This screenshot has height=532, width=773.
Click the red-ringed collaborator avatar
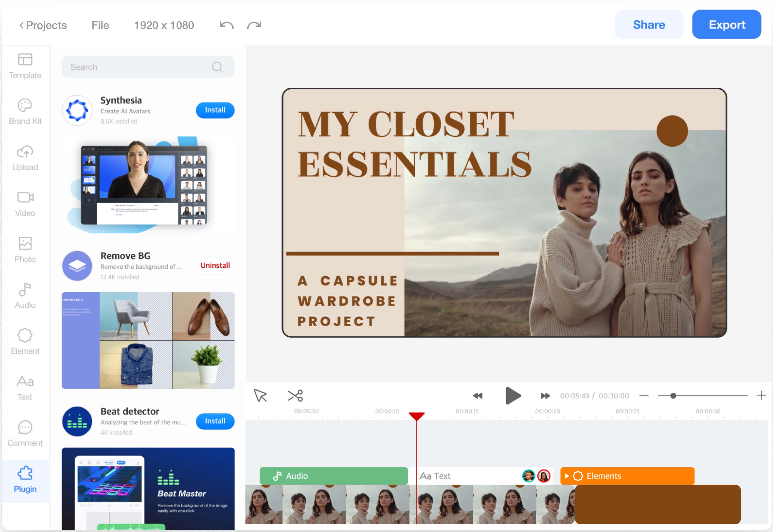point(544,476)
